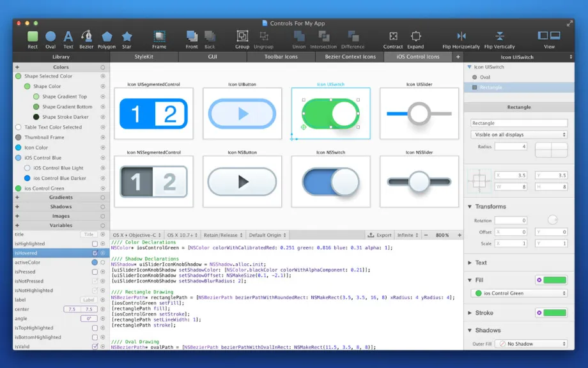The image size is (588, 368).
Task: Add a new canvas tab
Action: pos(458,57)
